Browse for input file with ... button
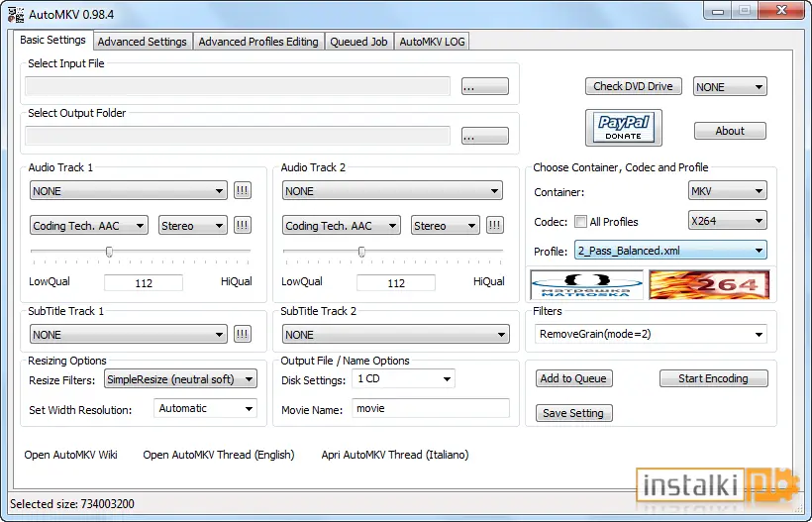This screenshot has height=522, width=812. pyautogui.click(x=485, y=86)
